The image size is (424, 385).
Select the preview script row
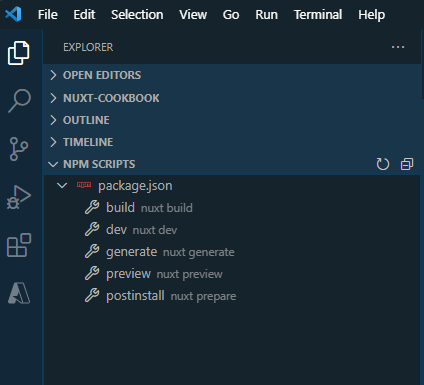coord(232,273)
